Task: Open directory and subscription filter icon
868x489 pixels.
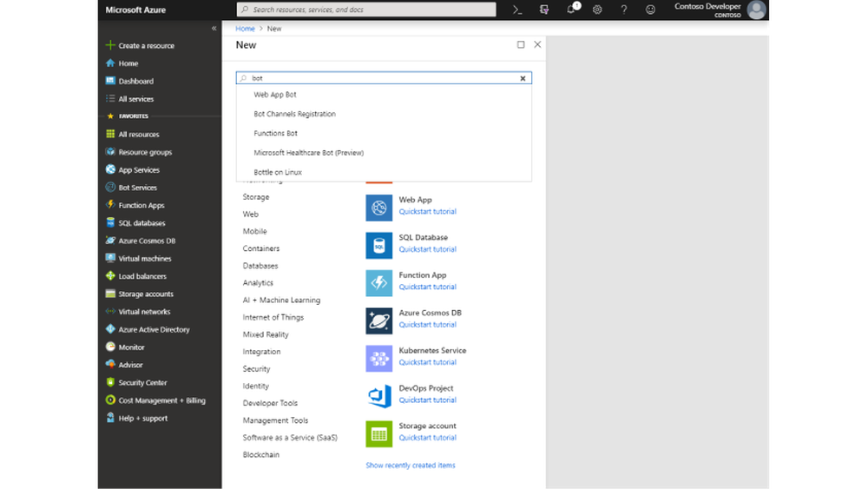Action: 544,10
